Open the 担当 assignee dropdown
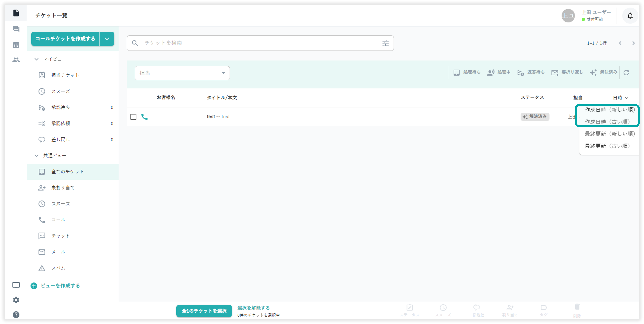This screenshot has width=644, height=324. [182, 73]
